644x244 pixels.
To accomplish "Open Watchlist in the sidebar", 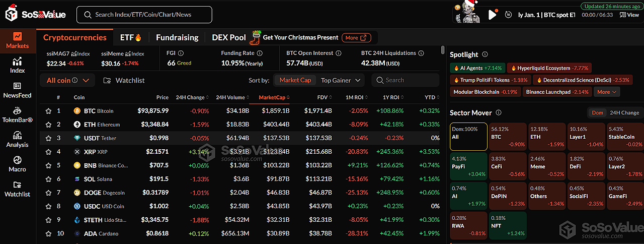I will tap(18, 189).
